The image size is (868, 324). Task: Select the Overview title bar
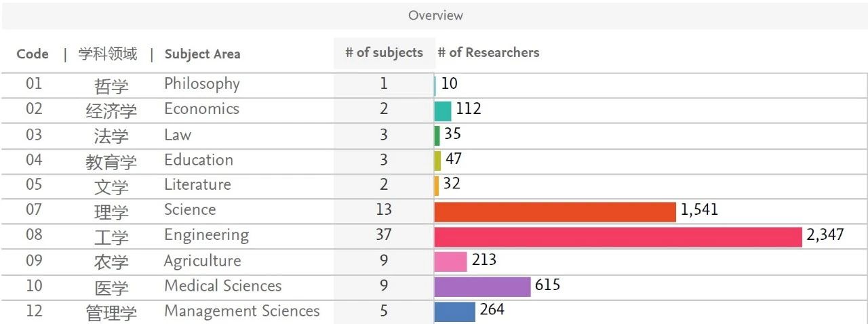pyautogui.click(x=435, y=16)
